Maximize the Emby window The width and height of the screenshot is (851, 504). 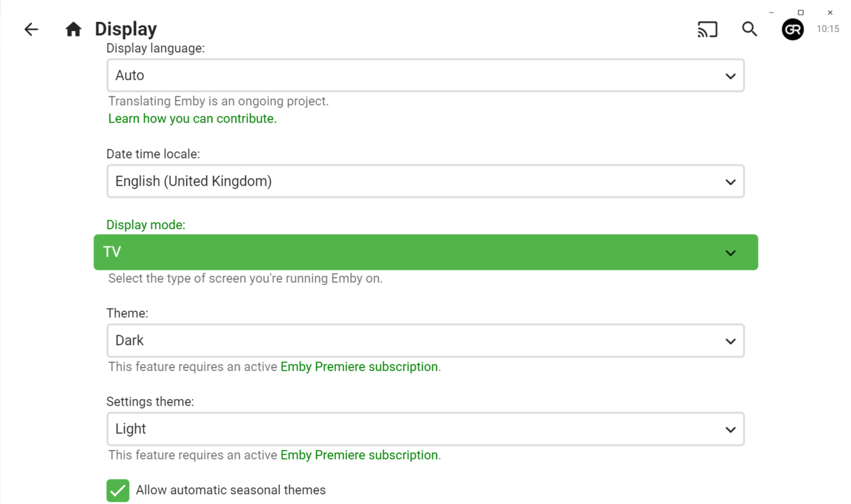[x=801, y=12]
